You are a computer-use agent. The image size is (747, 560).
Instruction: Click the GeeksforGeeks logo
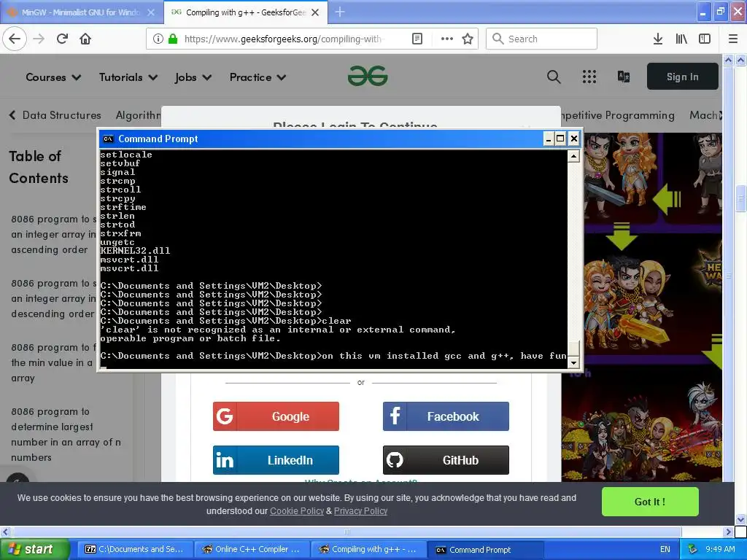click(x=368, y=76)
